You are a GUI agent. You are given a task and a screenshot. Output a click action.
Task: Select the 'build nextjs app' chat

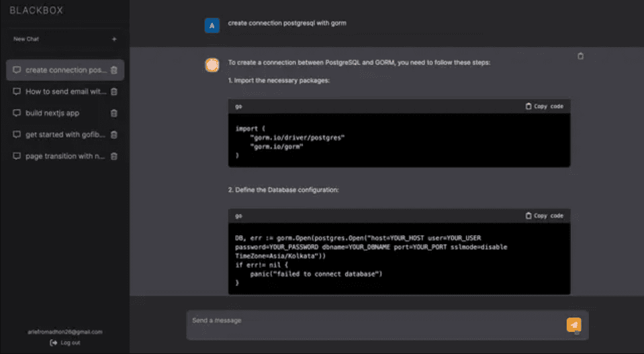click(x=52, y=114)
